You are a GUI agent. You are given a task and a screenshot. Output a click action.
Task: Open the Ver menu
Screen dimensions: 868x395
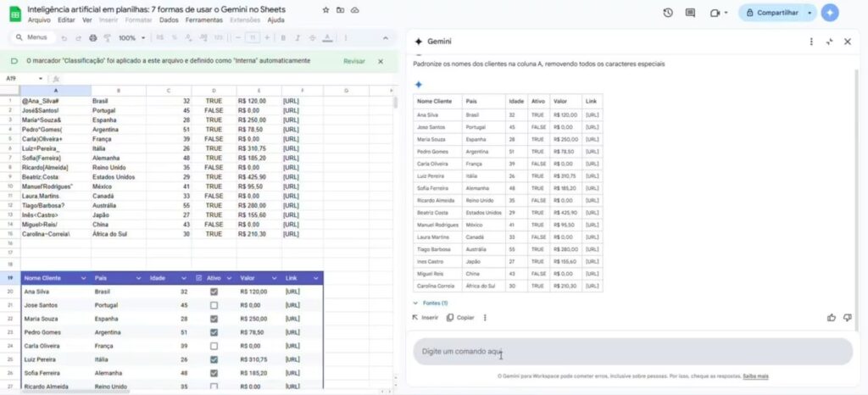pyautogui.click(x=87, y=19)
